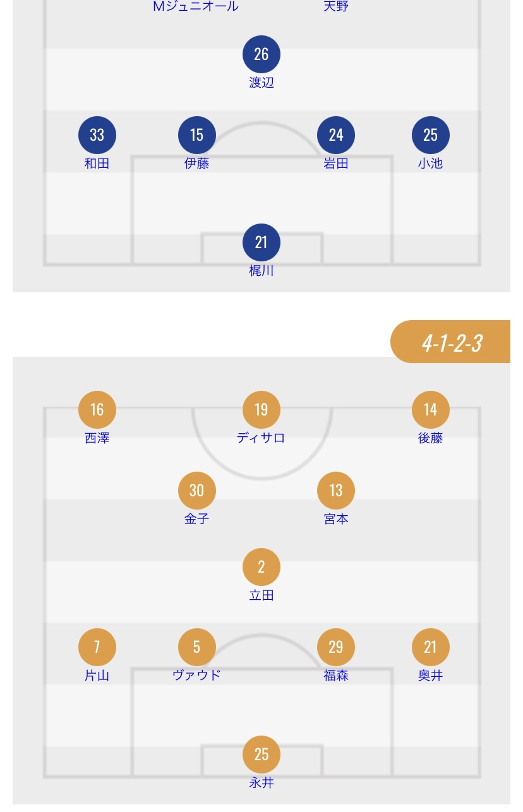523x812 pixels.
Task: Select orange number 16 player circle
Action: pyautogui.click(x=97, y=410)
